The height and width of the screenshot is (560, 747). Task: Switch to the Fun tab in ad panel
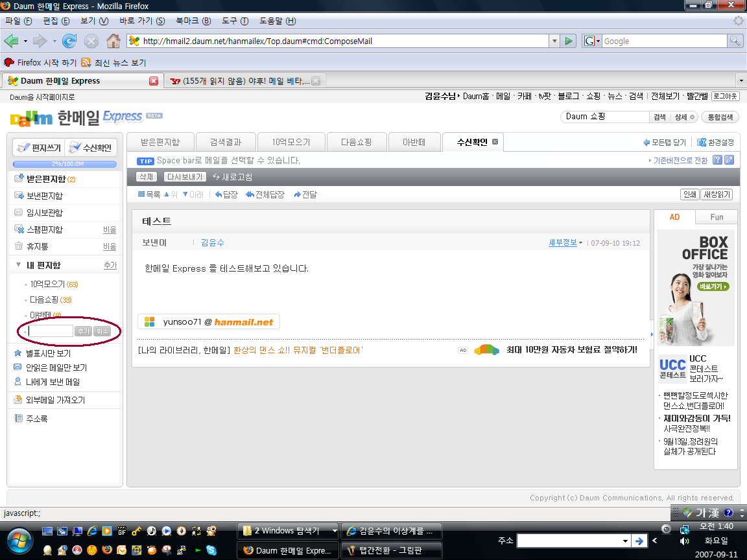click(x=717, y=217)
